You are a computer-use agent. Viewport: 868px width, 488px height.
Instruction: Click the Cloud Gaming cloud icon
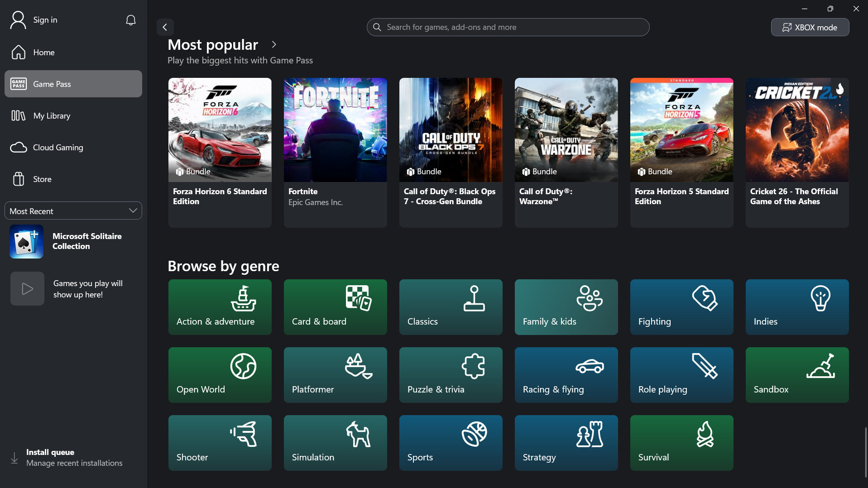coord(19,147)
